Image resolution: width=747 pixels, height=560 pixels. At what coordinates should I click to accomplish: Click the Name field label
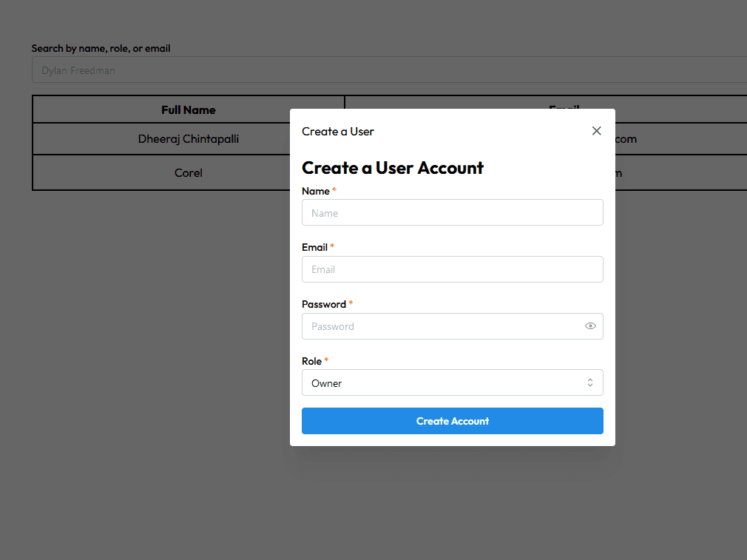316,191
